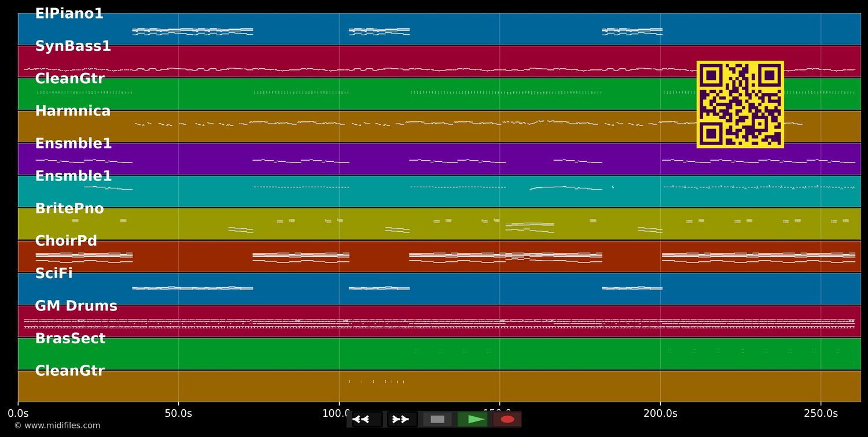This screenshot has height=437, width=868.
Task: Click the GM Drums track label
Action: click(76, 306)
